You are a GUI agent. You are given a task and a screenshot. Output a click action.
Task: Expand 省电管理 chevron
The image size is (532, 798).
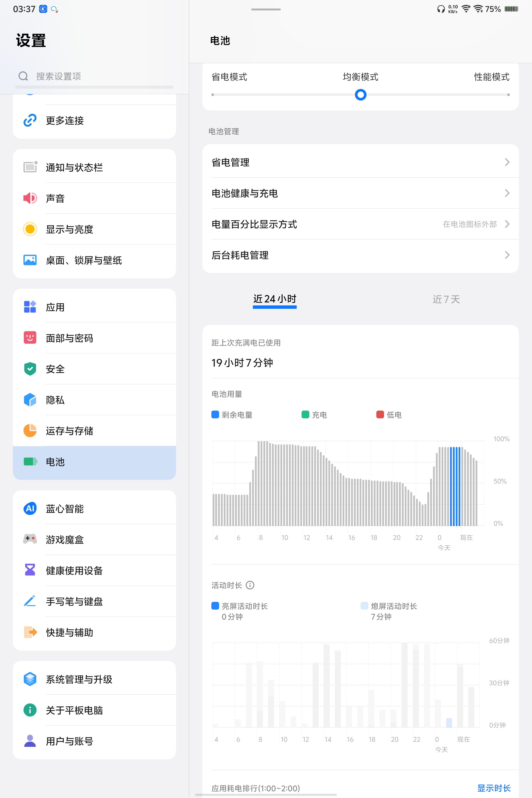[507, 162]
